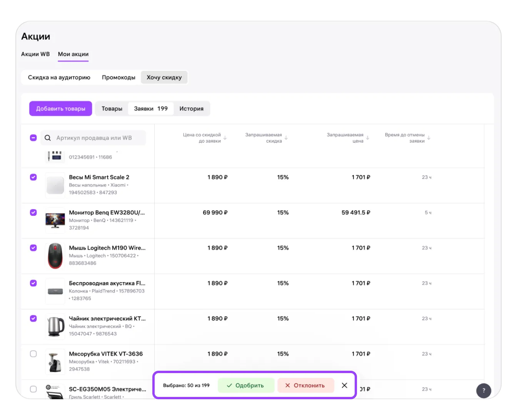Click the Выбрано: 50 из 199 counter
517x420 pixels.
(x=186, y=385)
